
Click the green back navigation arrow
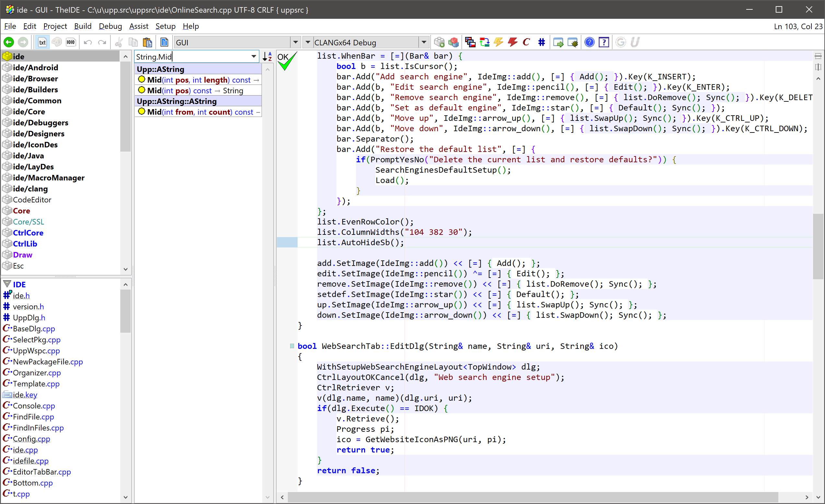pyautogui.click(x=9, y=42)
